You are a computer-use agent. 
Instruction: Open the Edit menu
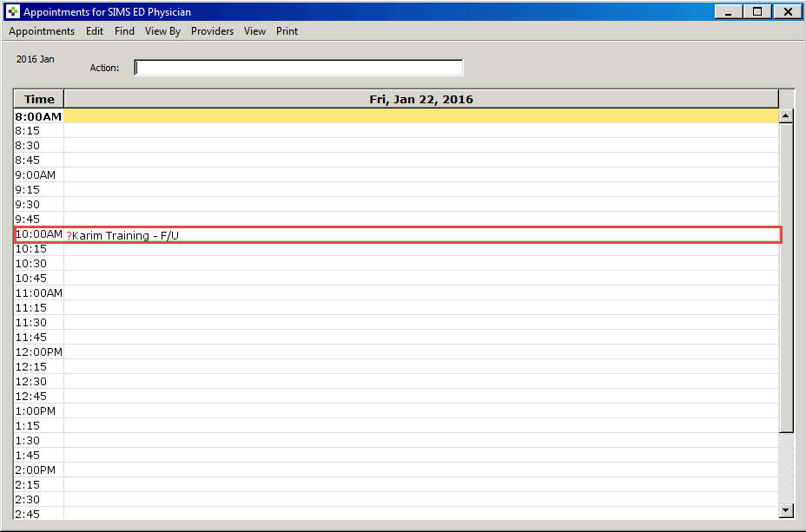point(95,31)
